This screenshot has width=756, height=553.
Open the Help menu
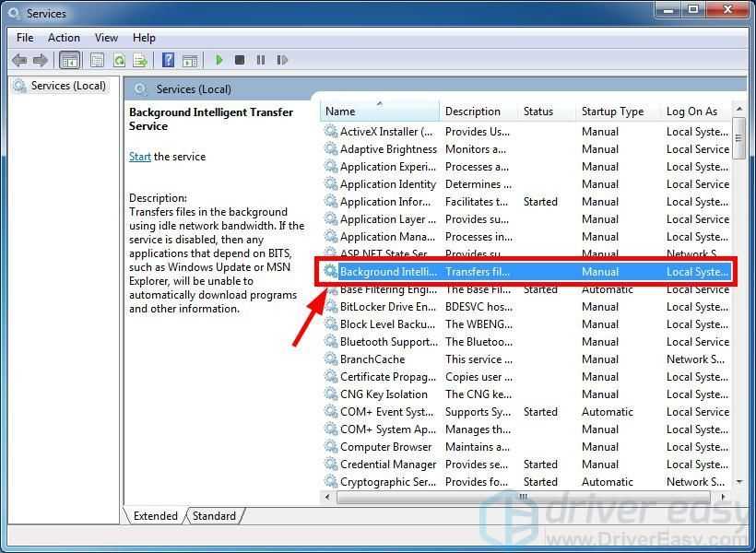(x=144, y=38)
